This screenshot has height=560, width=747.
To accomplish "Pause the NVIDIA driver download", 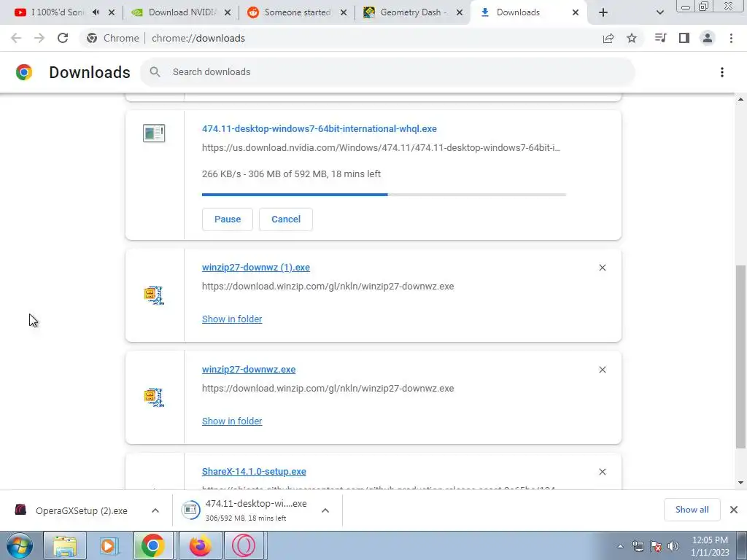I will (228, 219).
